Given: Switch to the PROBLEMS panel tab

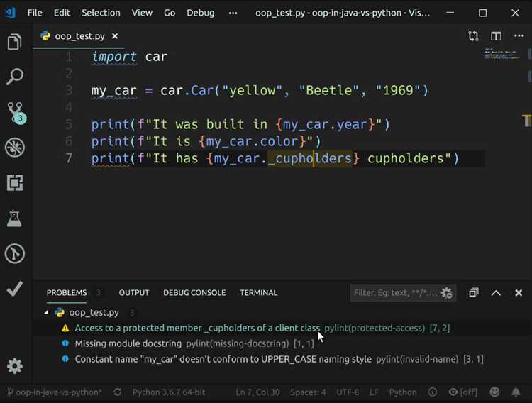Looking at the screenshot, I should [67, 292].
